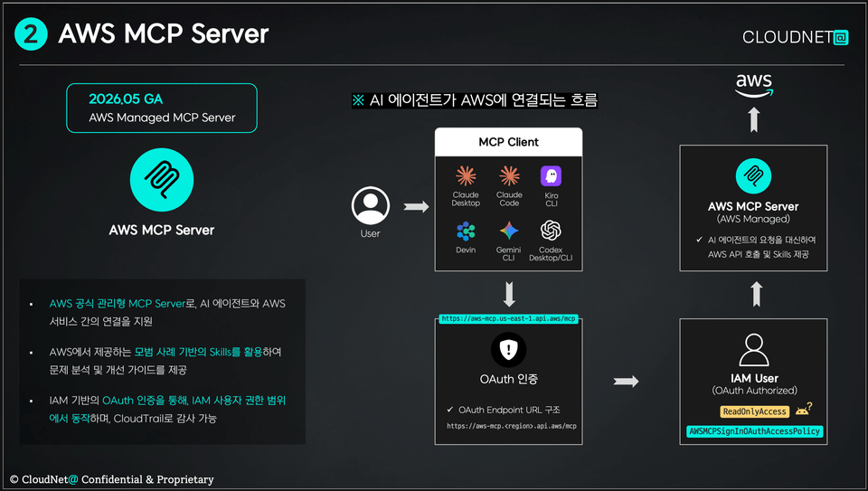This screenshot has width=868, height=491.
Task: Click the AWS Managed MCP Server line in the box
Action: tap(162, 118)
